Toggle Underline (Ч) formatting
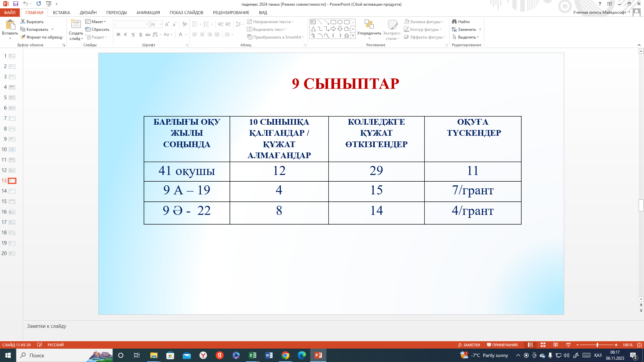644x362 pixels. (133, 35)
